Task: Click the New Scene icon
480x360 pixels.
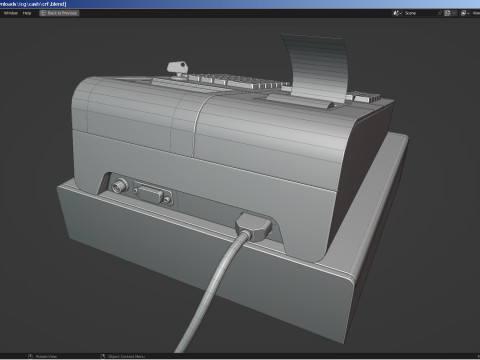Action: [448, 13]
